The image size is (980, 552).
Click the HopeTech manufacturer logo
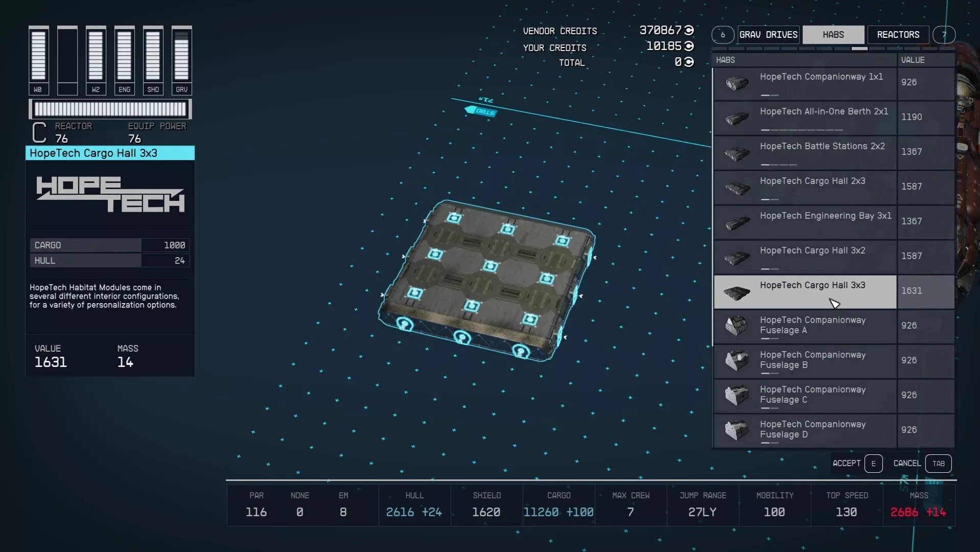110,194
